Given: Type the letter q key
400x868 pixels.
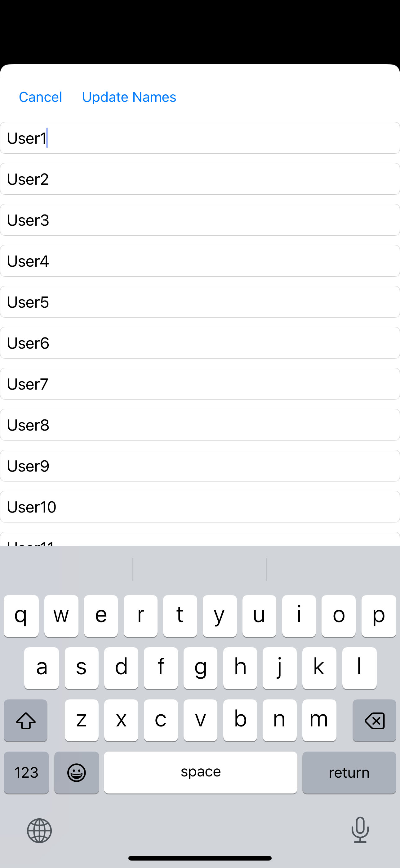Looking at the screenshot, I should coord(21,616).
